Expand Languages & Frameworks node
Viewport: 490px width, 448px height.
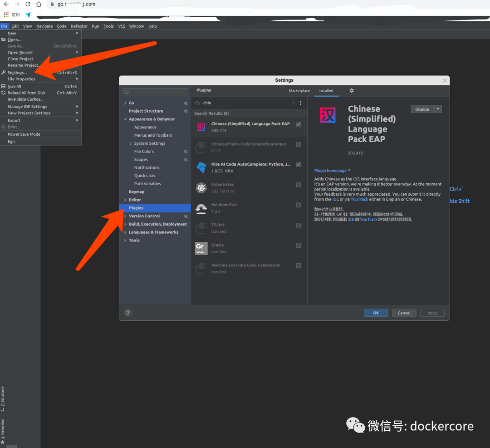tap(125, 232)
